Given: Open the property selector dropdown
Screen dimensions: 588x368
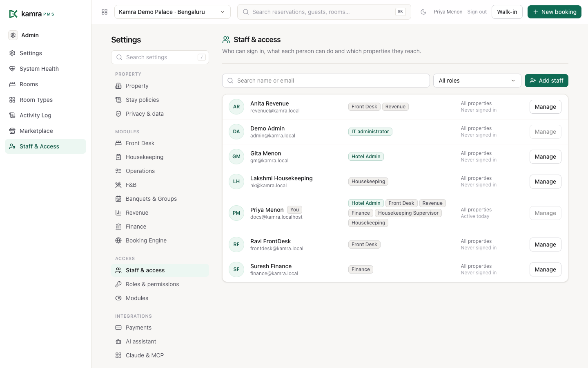Looking at the screenshot, I should point(172,12).
